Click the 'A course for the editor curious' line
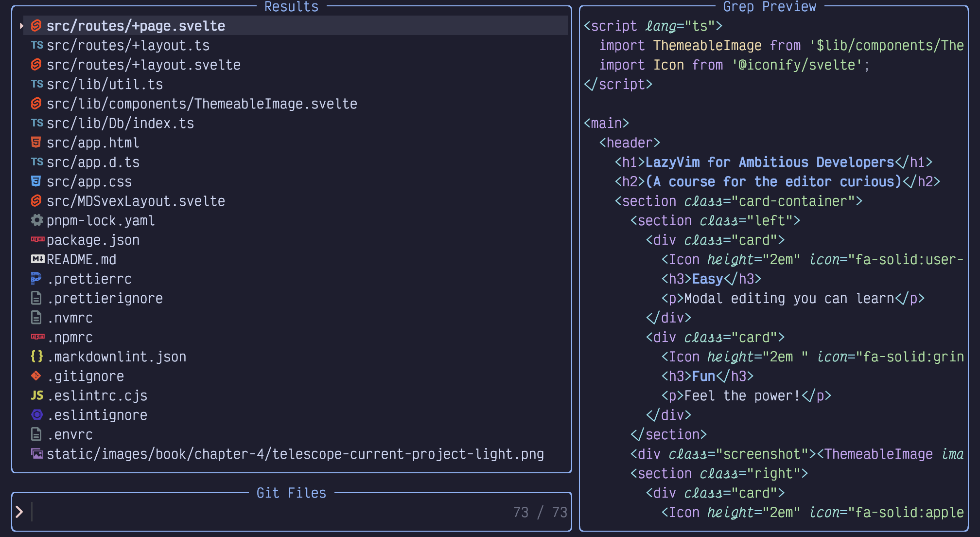 [773, 181]
